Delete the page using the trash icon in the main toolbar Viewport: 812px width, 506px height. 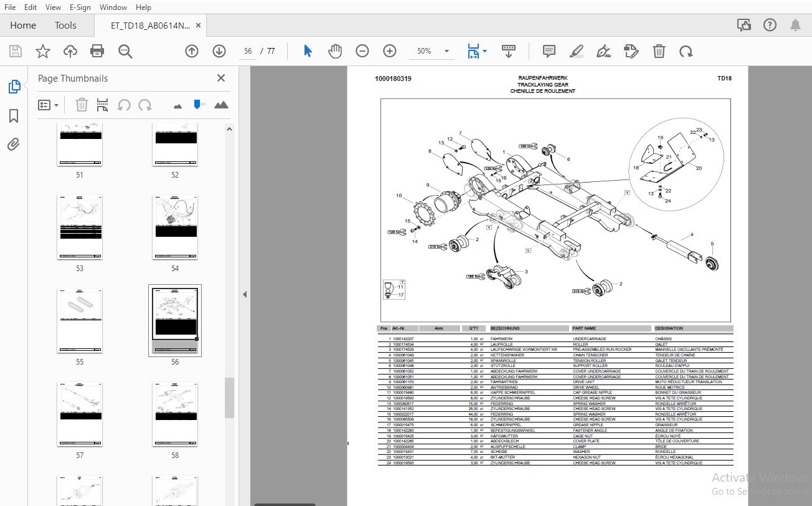click(x=659, y=51)
